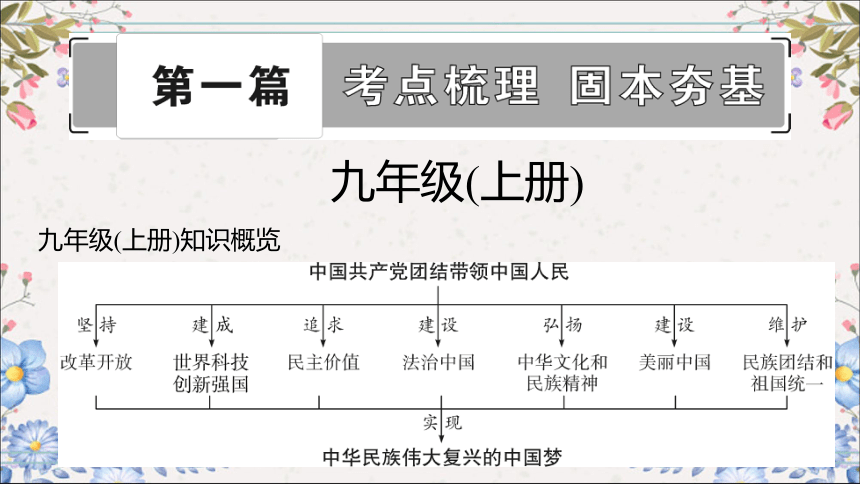860x484 pixels.
Task: Select the '民主价值' node
Action: coord(324,362)
